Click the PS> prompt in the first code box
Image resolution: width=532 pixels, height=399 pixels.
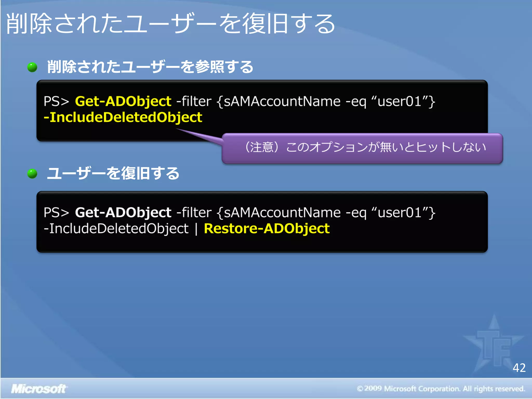pyautogui.click(x=56, y=101)
